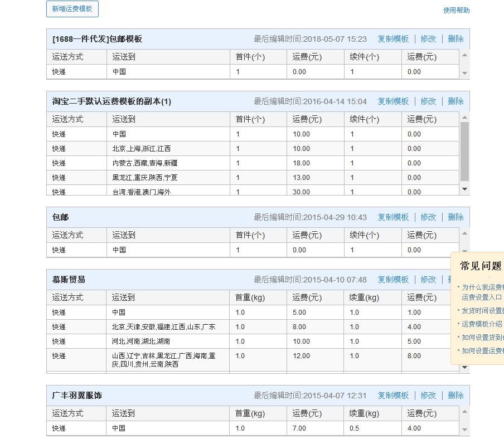Click 修改 for [1688一件代发]包邮模板
504x444 pixels.
pyautogui.click(x=428, y=38)
